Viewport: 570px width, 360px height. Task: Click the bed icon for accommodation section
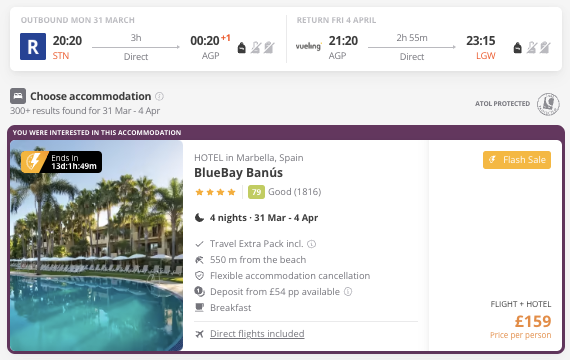click(x=18, y=96)
